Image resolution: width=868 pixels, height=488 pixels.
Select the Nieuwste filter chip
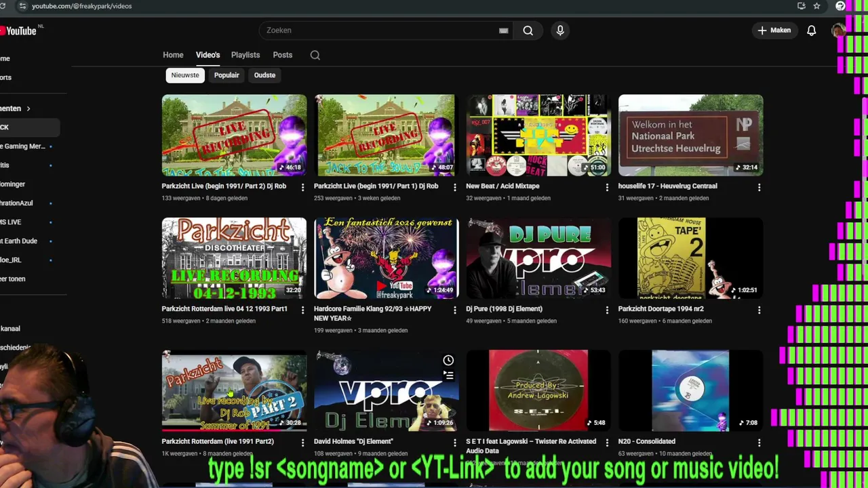click(x=185, y=75)
